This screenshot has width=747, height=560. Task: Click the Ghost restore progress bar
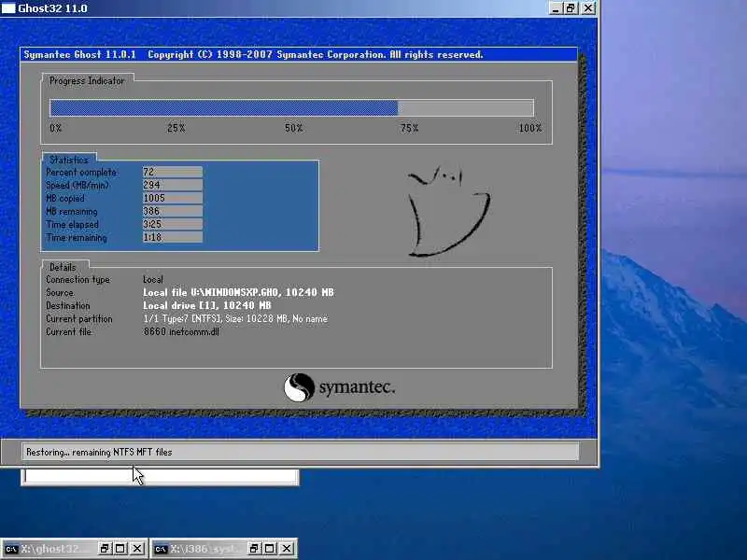click(x=291, y=107)
